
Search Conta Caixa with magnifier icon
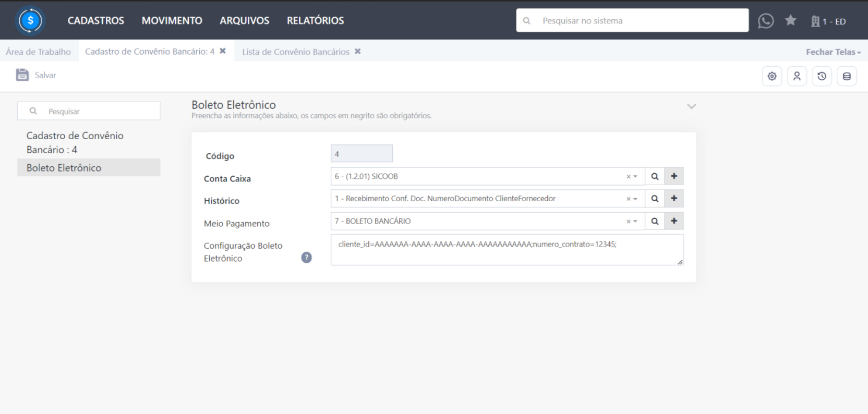[x=655, y=176]
